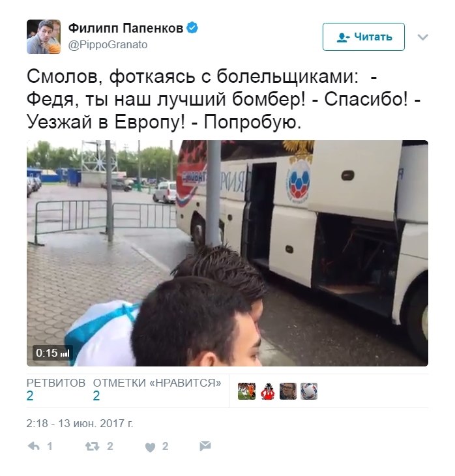Open the @PippoGranato handle link

[108, 44]
